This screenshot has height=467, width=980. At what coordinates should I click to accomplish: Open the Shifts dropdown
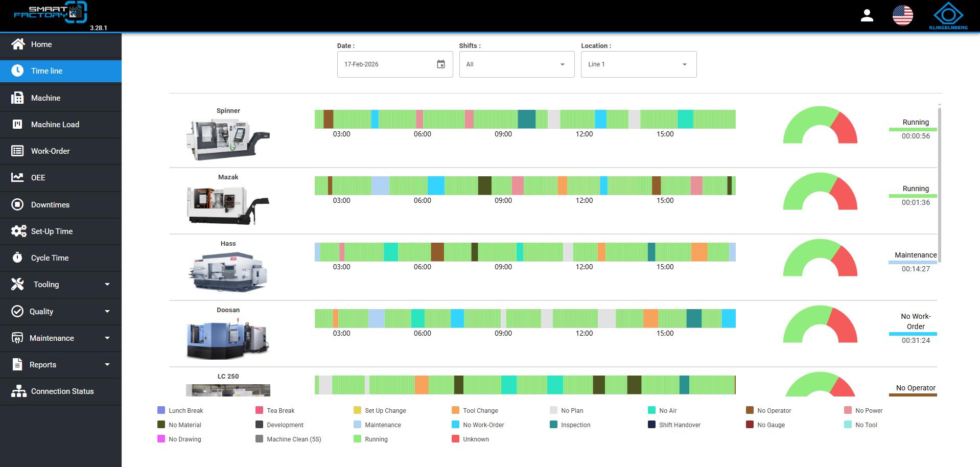517,64
